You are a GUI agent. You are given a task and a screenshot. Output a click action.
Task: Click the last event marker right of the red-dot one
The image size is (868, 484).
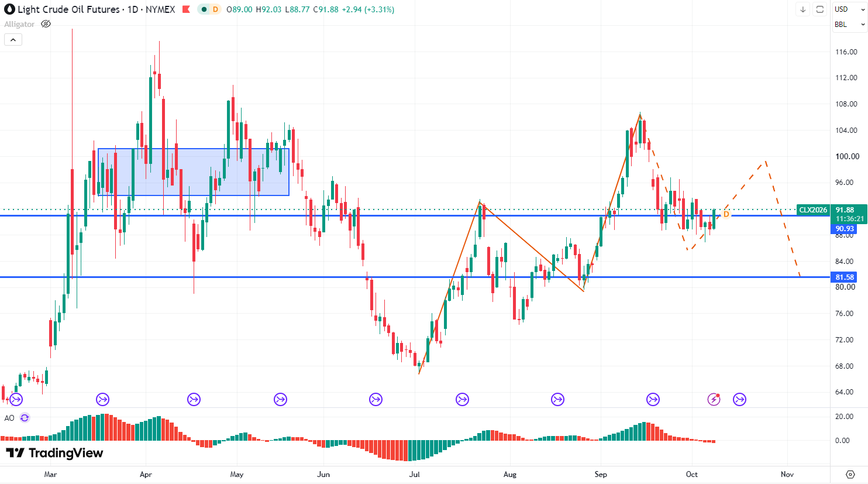pyautogui.click(x=740, y=400)
